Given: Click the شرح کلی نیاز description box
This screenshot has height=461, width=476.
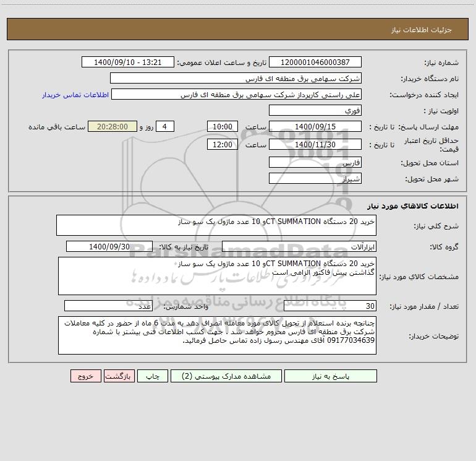Looking at the screenshot, I should click(x=216, y=225).
